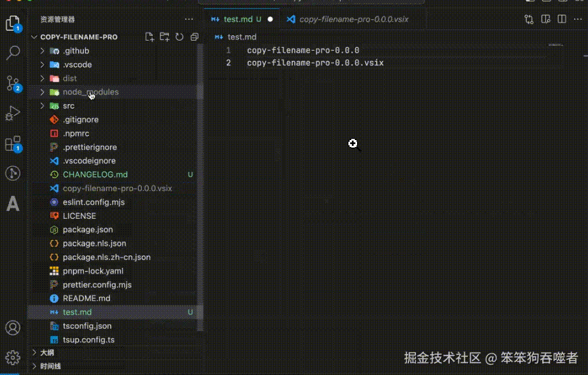Click the editor minimap
Screen dimensions: 588x375
[556, 45]
